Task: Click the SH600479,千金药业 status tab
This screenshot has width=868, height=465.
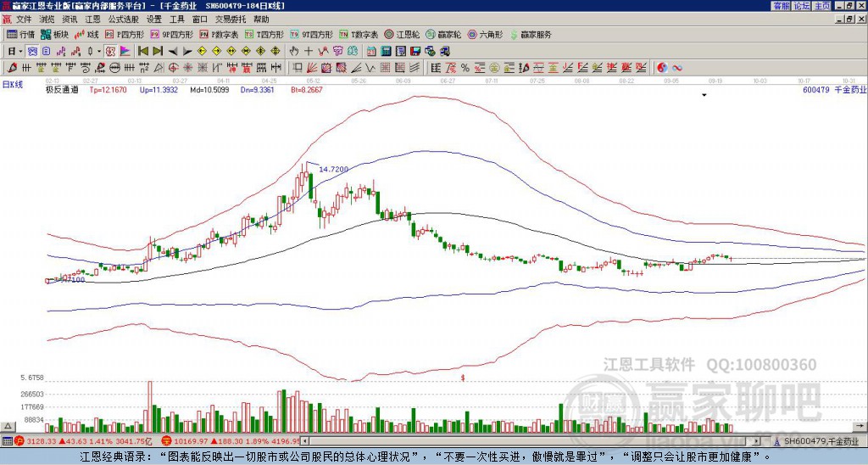Action: tap(817, 441)
